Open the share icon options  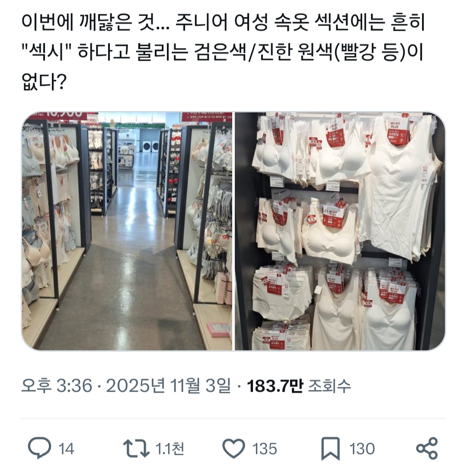[427, 448]
